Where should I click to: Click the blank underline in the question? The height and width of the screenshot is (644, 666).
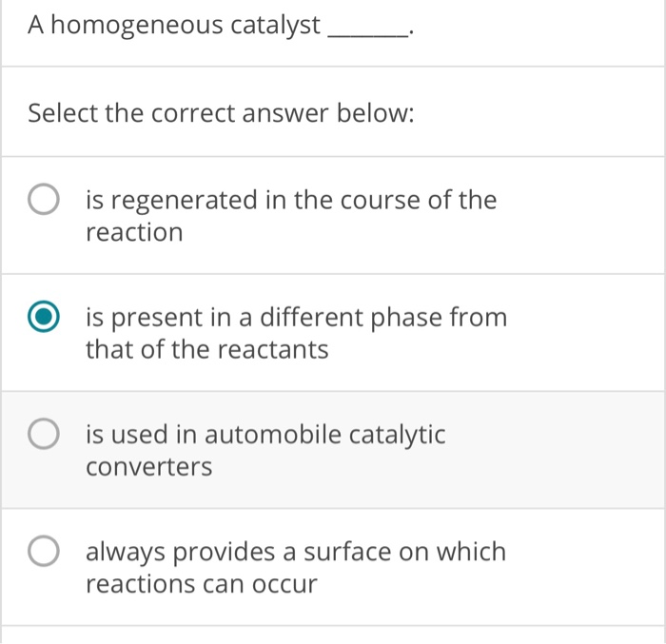[367, 32]
